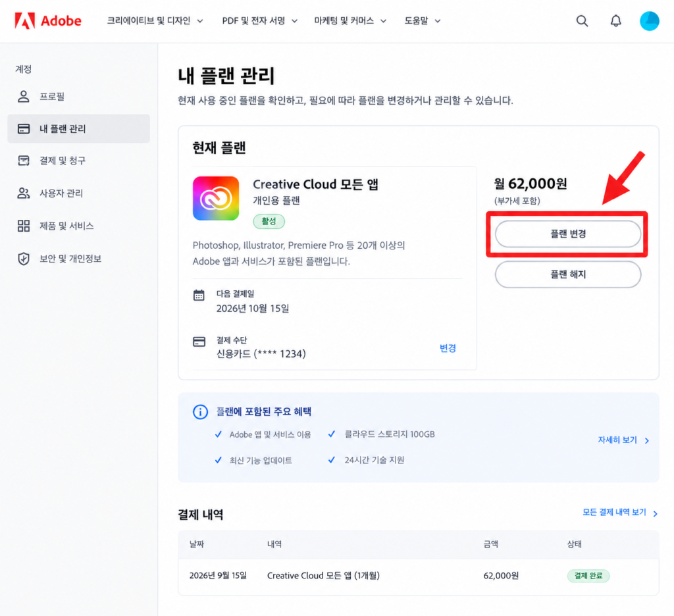Click the Creative Cloud 모든 앱 (1개월) cell

(323, 576)
